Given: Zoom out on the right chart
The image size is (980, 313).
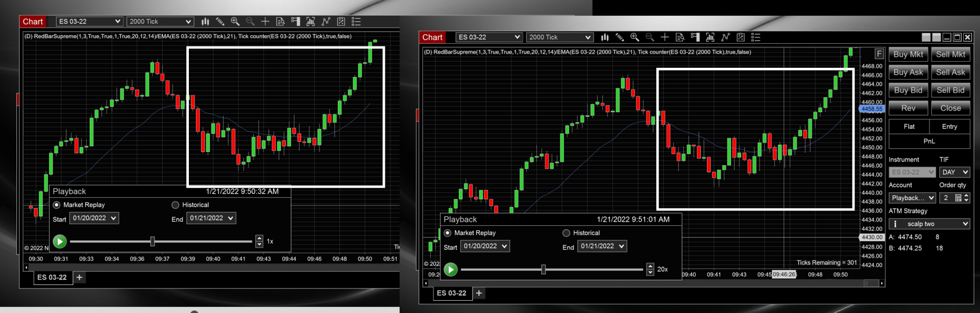Looking at the screenshot, I should coord(650,37).
